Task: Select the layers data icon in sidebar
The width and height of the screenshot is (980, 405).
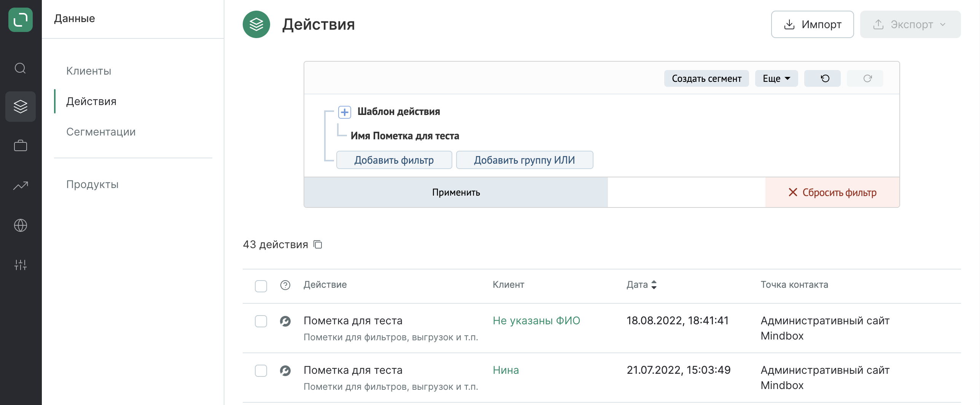Action: [x=21, y=107]
